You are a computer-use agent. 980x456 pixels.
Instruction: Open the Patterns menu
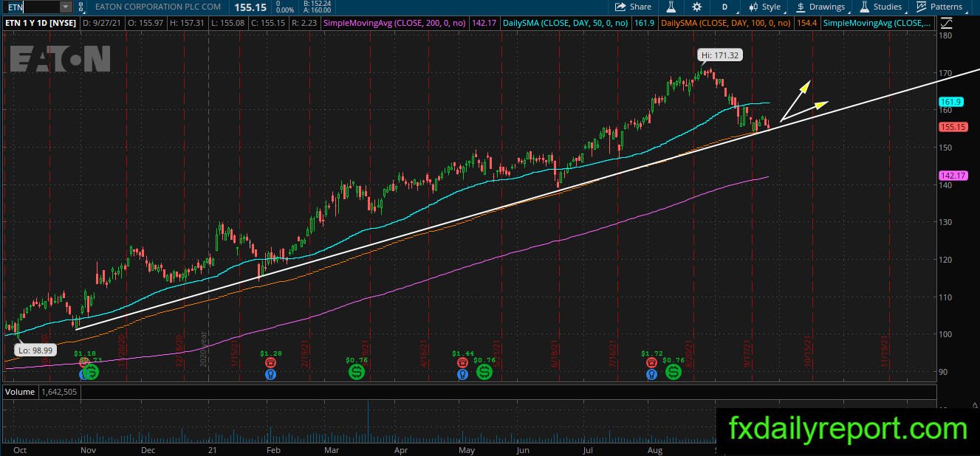click(x=939, y=7)
